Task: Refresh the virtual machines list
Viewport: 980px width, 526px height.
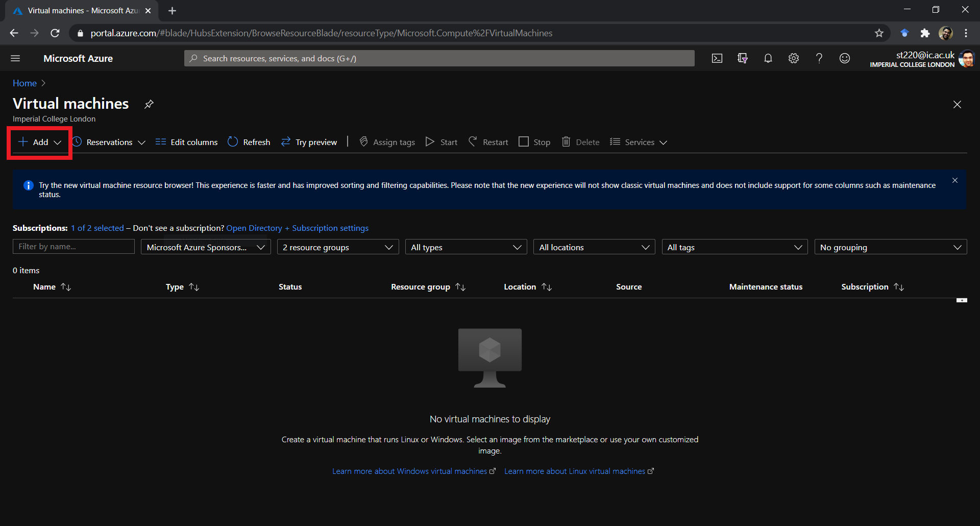Action: coord(249,142)
